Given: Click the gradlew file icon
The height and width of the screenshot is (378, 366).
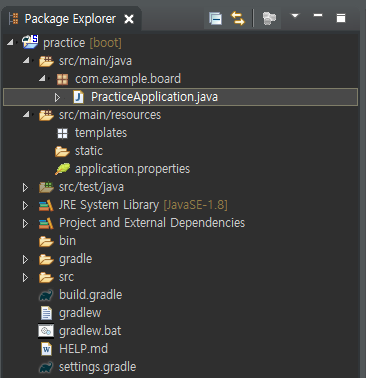Looking at the screenshot, I should click(46, 313).
